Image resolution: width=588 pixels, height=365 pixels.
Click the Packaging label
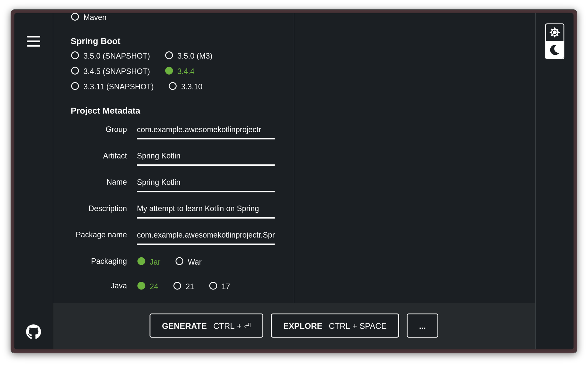pos(109,261)
